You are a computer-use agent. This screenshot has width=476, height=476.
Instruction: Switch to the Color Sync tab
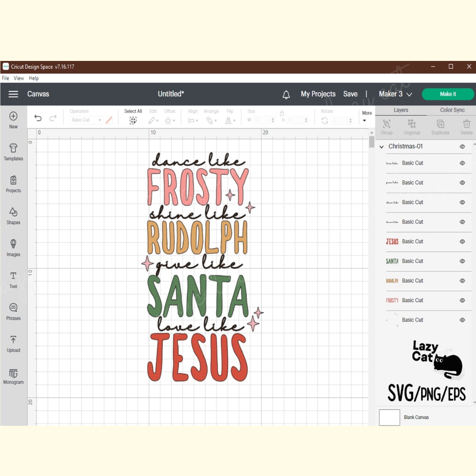pos(452,110)
